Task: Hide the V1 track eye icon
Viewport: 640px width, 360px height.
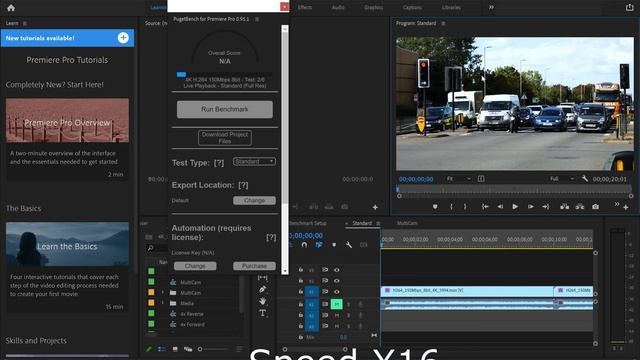Action: pos(337,291)
